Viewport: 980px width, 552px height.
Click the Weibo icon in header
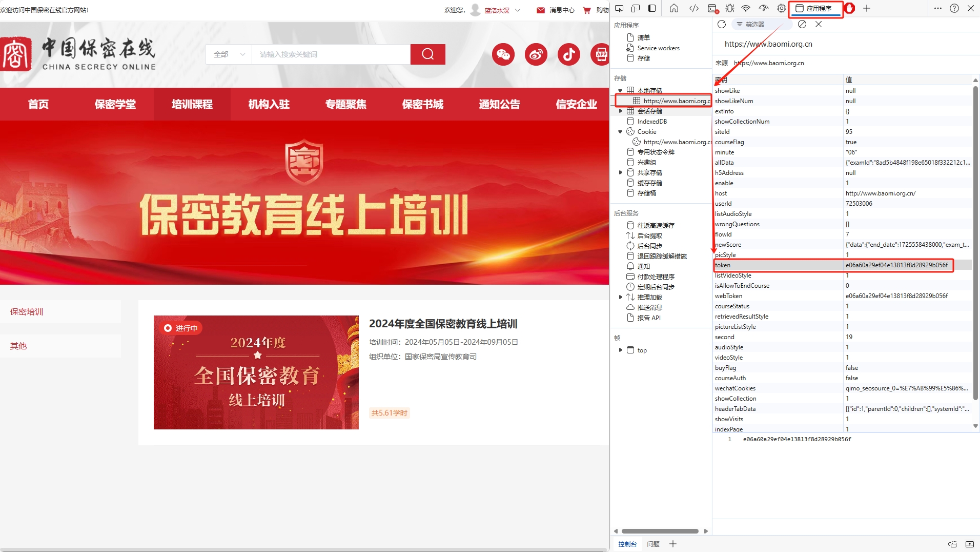coord(536,54)
